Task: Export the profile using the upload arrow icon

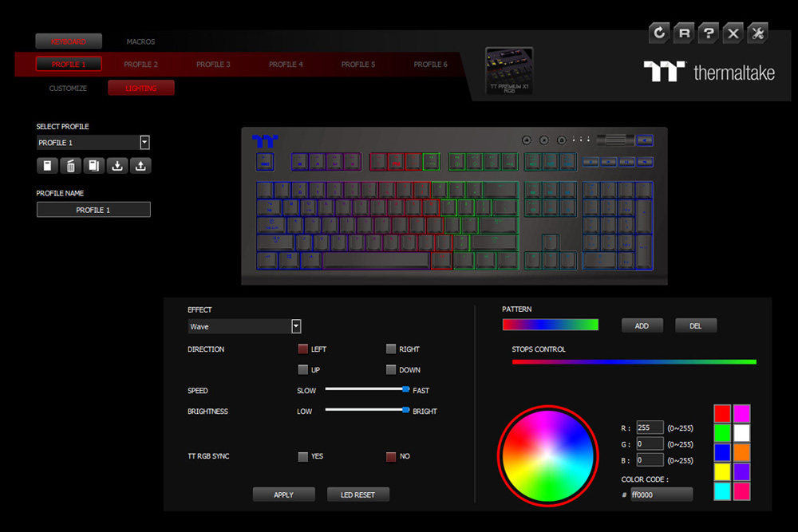Action: (140, 166)
